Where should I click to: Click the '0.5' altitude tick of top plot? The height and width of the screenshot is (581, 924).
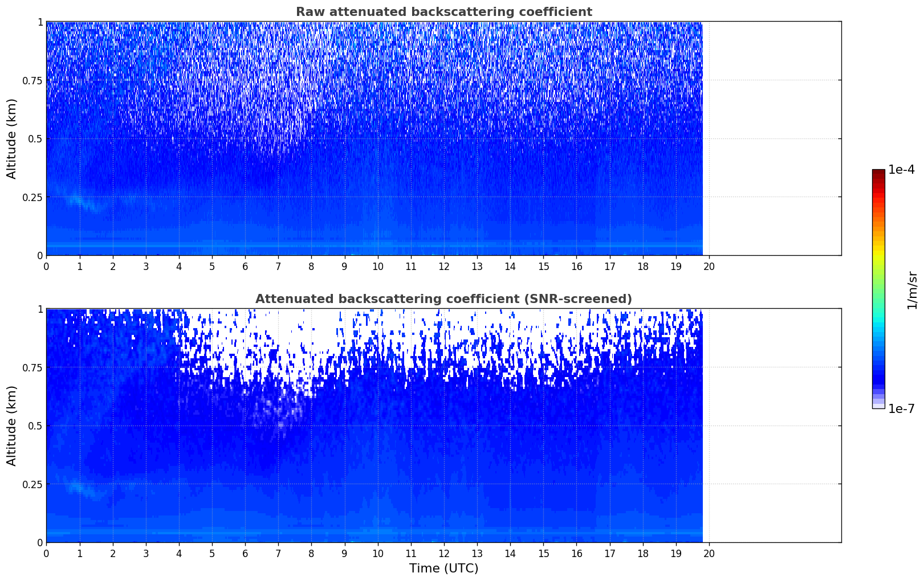pyautogui.click(x=35, y=139)
